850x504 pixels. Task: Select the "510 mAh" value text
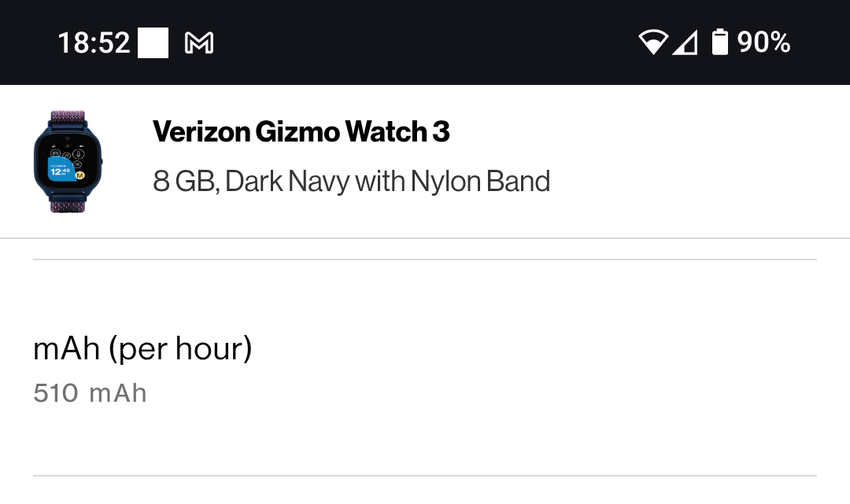pyautogui.click(x=90, y=393)
